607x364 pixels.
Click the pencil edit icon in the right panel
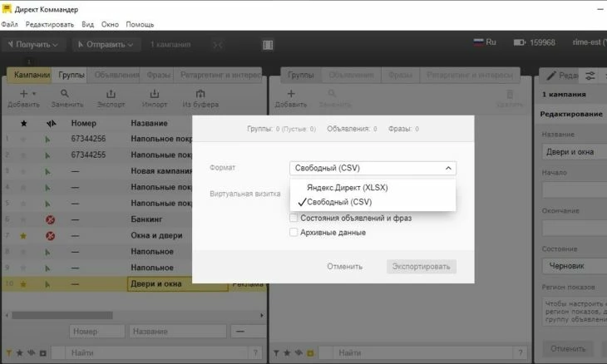pyautogui.click(x=551, y=76)
